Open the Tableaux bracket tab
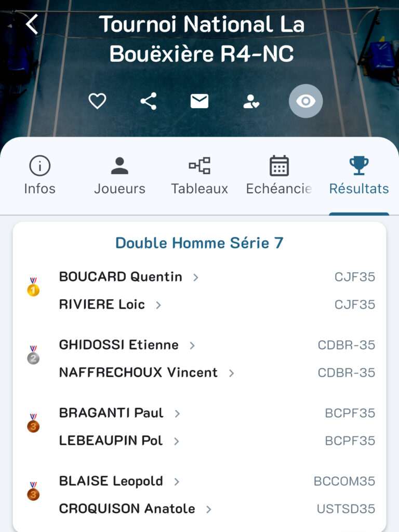The height and width of the screenshot is (532, 399). pos(199,176)
